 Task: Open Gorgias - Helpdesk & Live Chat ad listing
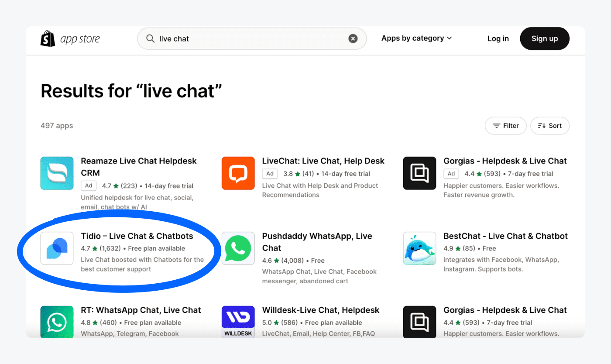(x=505, y=161)
